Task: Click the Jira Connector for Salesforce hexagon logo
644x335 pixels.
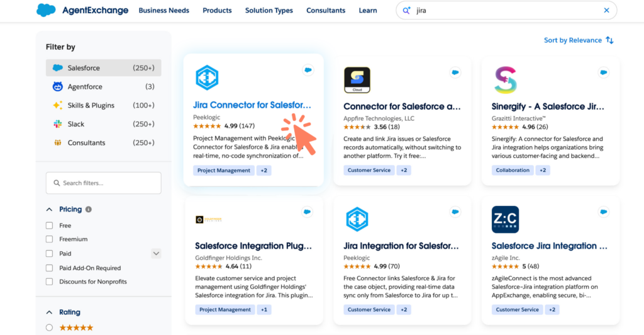Action: pyautogui.click(x=206, y=77)
